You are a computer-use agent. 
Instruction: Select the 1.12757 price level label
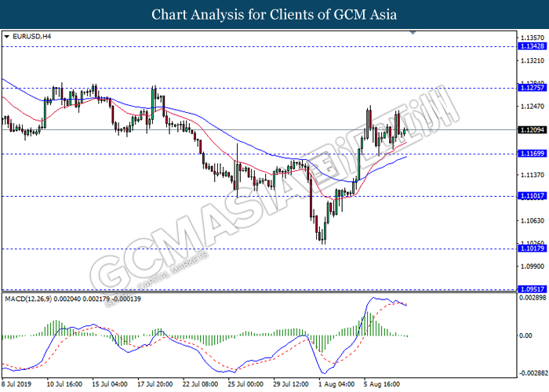pyautogui.click(x=533, y=88)
